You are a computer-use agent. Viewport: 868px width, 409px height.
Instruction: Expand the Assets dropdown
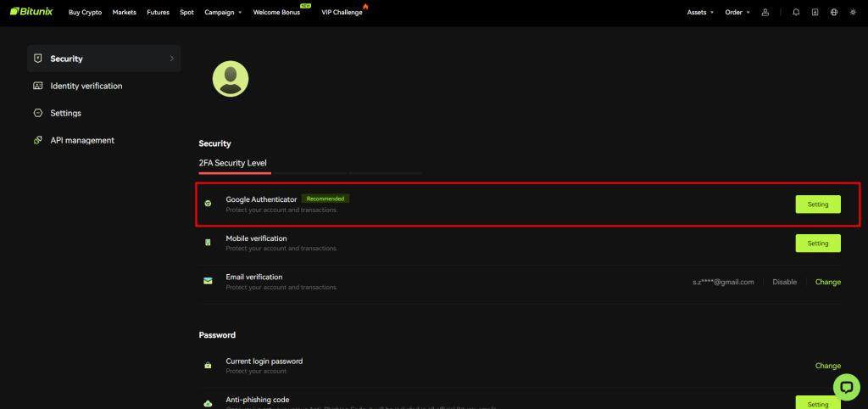coord(699,13)
